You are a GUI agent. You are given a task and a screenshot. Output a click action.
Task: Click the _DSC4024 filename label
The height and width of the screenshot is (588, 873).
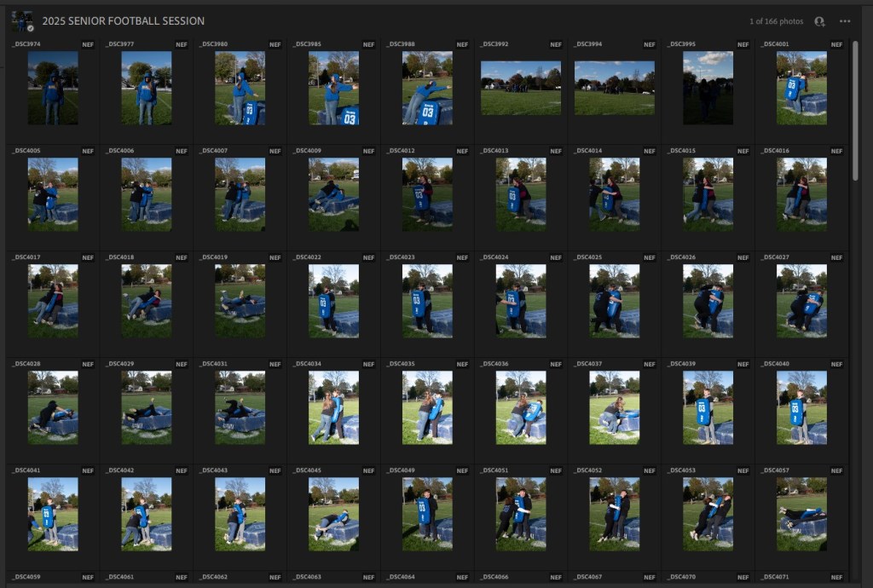(494, 257)
